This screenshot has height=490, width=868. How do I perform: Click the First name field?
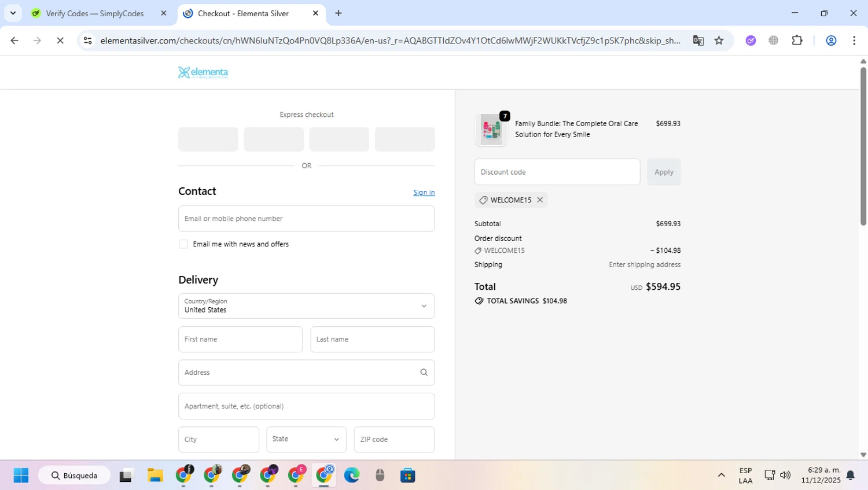pyautogui.click(x=240, y=340)
